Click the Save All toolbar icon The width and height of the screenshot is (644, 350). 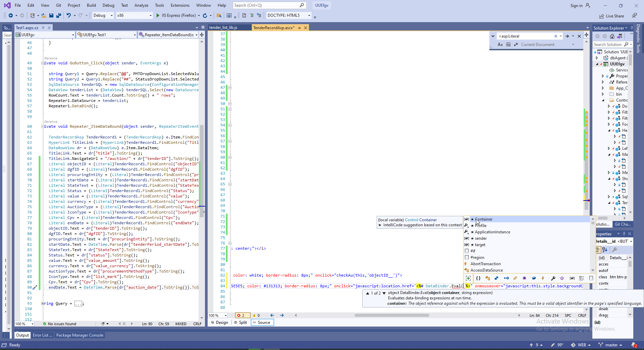coord(59,15)
